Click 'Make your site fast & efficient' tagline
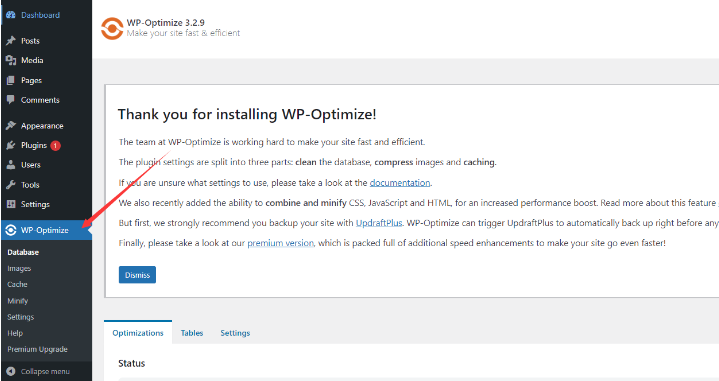The height and width of the screenshot is (381, 719). click(x=183, y=33)
